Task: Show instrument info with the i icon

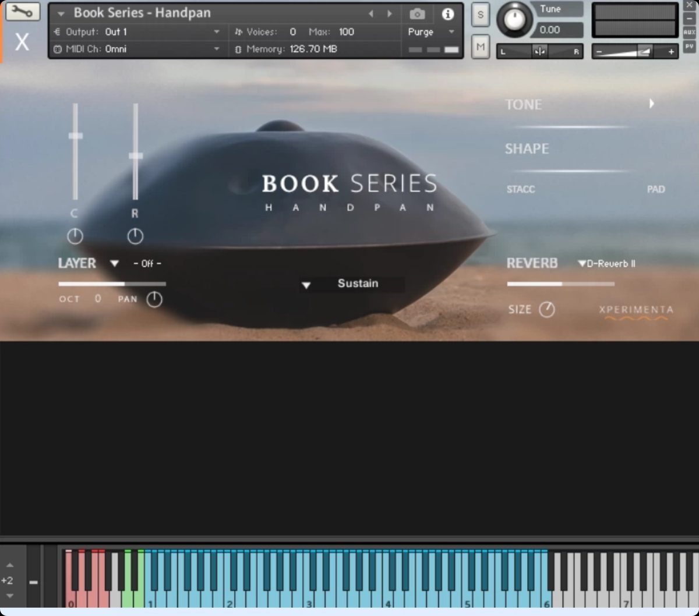Action: click(x=448, y=14)
